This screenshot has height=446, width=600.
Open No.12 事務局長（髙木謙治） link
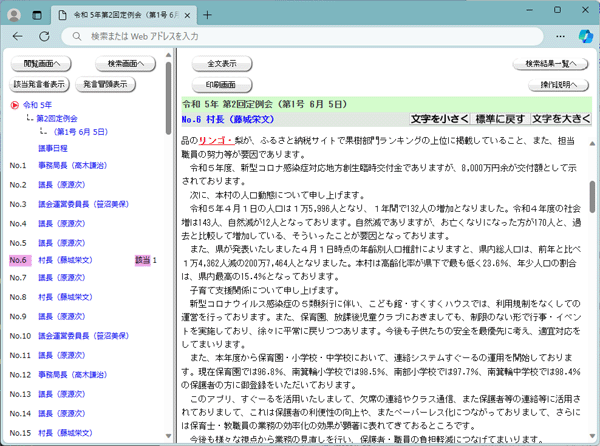click(x=73, y=375)
